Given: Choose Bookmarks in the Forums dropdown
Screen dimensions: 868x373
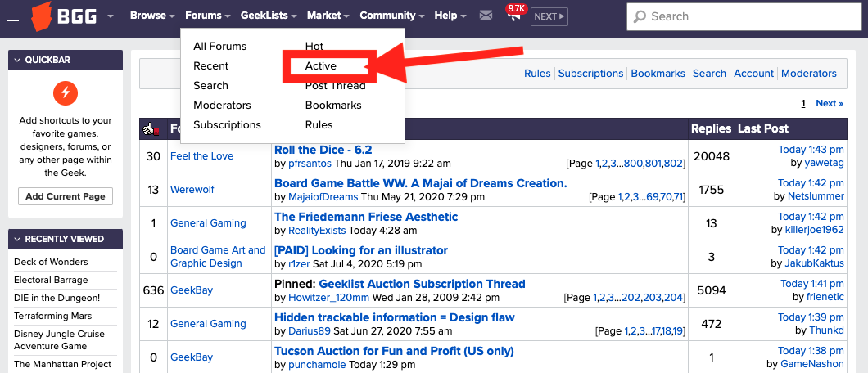Looking at the screenshot, I should click(x=333, y=105).
